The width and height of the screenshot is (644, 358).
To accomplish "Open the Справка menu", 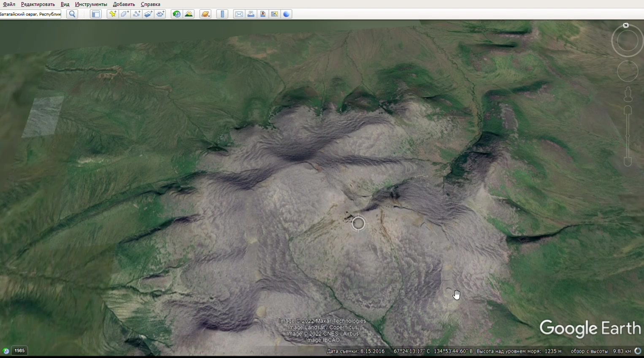I will point(150,4).
